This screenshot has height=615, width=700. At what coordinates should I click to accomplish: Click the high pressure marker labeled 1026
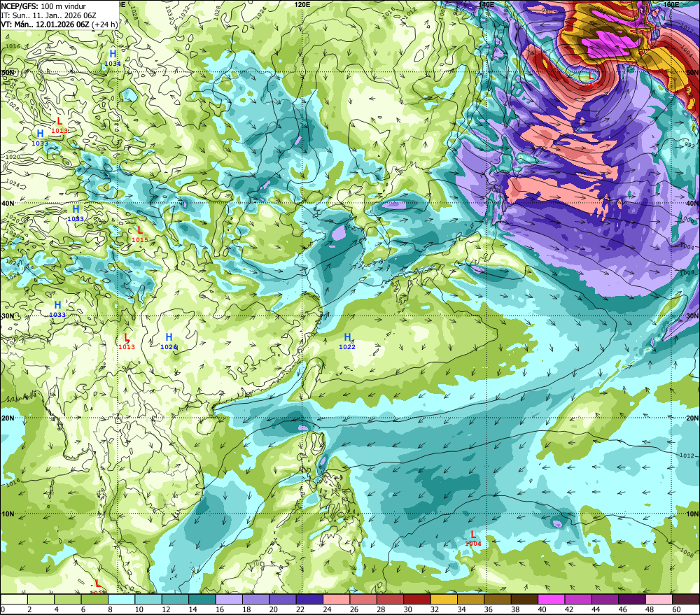pos(169,341)
